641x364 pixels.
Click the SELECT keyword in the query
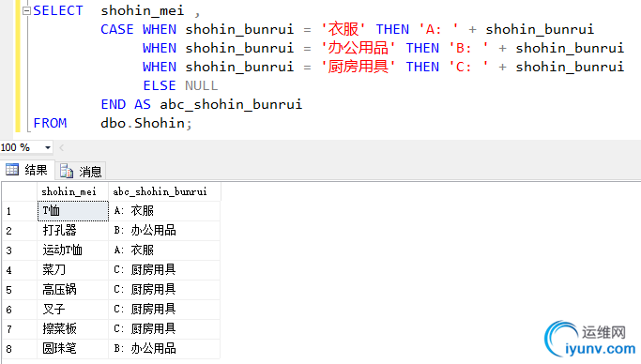pos(58,10)
